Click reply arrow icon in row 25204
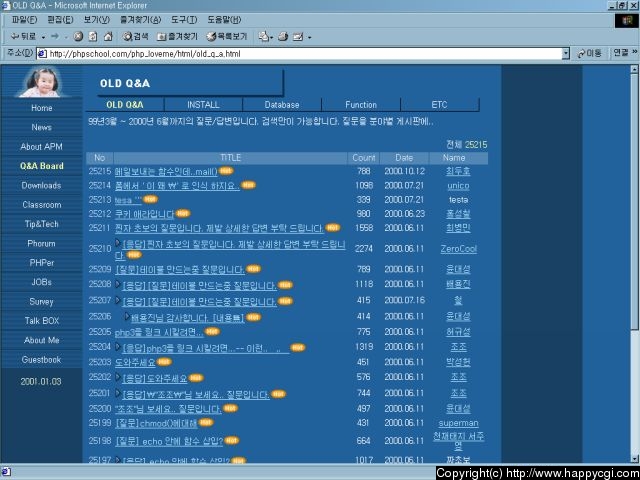The width and height of the screenshot is (640, 480). pyautogui.click(x=118, y=347)
